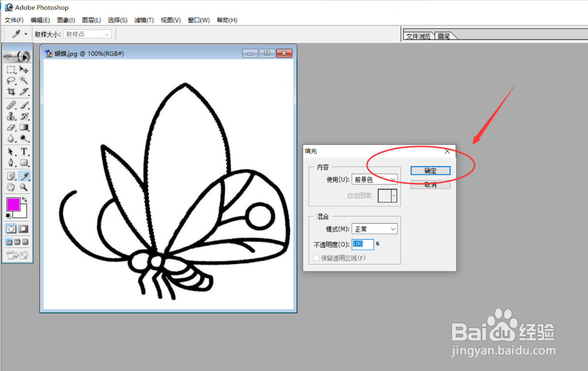The width and height of the screenshot is (588, 371).
Task: Switch to Full screen mode
Action: point(26,242)
